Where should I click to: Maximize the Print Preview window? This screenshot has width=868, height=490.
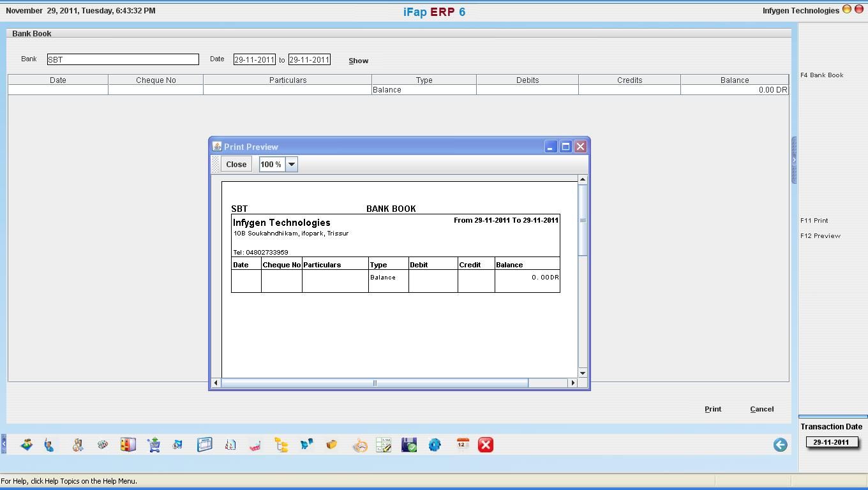point(565,147)
